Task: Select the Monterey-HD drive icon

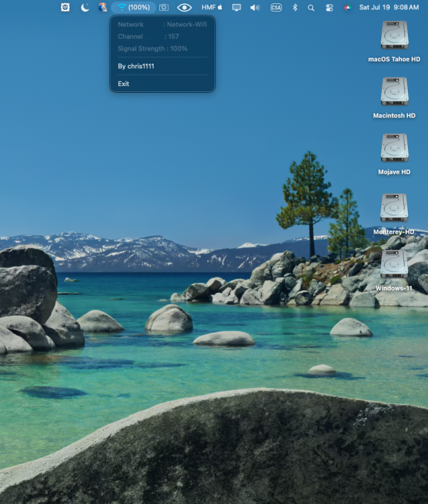Action: (x=394, y=208)
